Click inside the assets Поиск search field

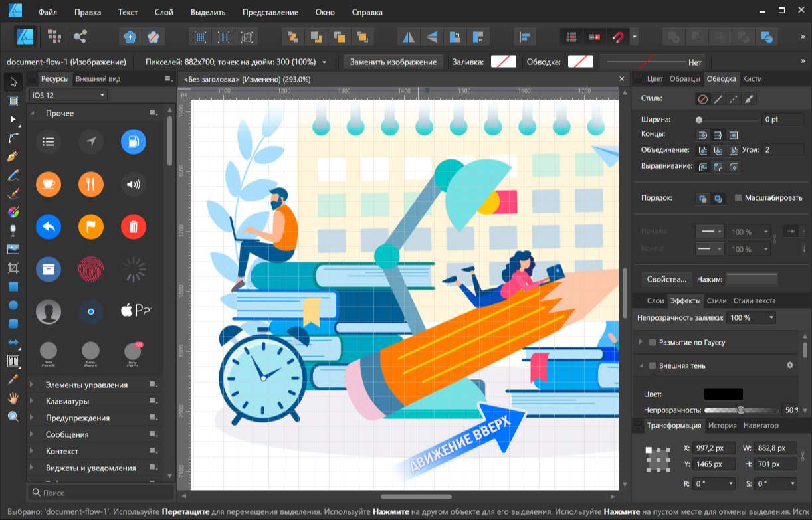pyautogui.click(x=100, y=493)
